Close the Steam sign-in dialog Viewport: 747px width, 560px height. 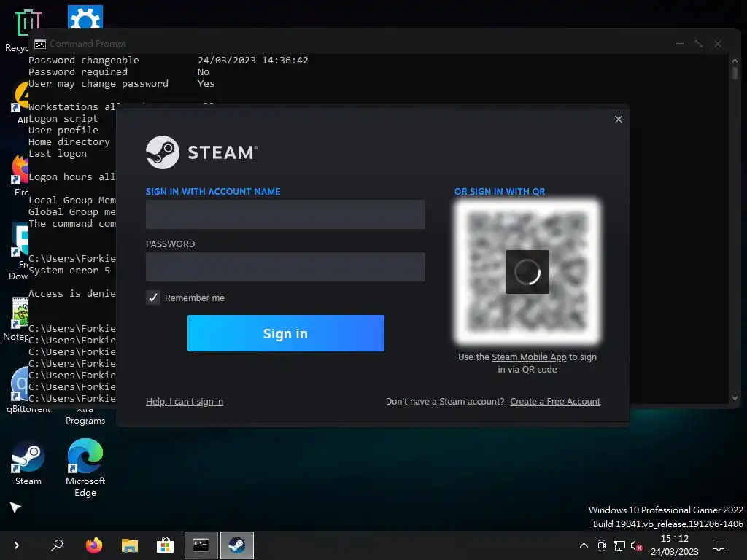pyautogui.click(x=619, y=119)
